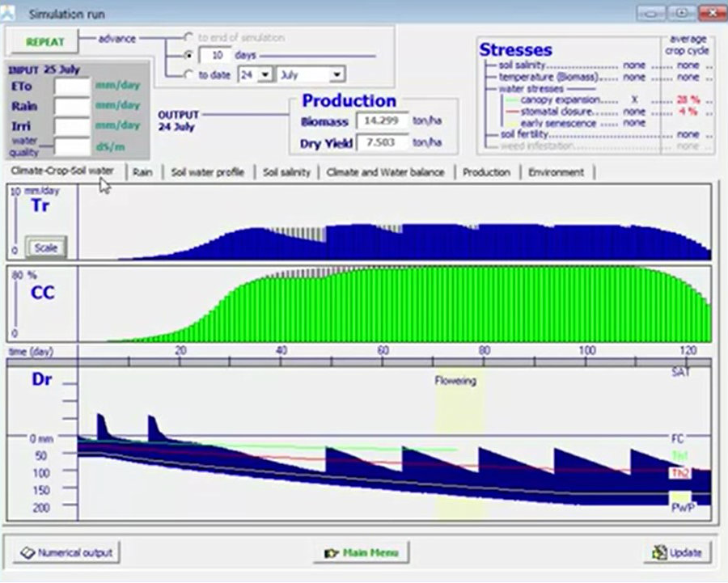The image size is (728, 583).
Task: Minimize the Simulation run window
Action: click(x=653, y=13)
